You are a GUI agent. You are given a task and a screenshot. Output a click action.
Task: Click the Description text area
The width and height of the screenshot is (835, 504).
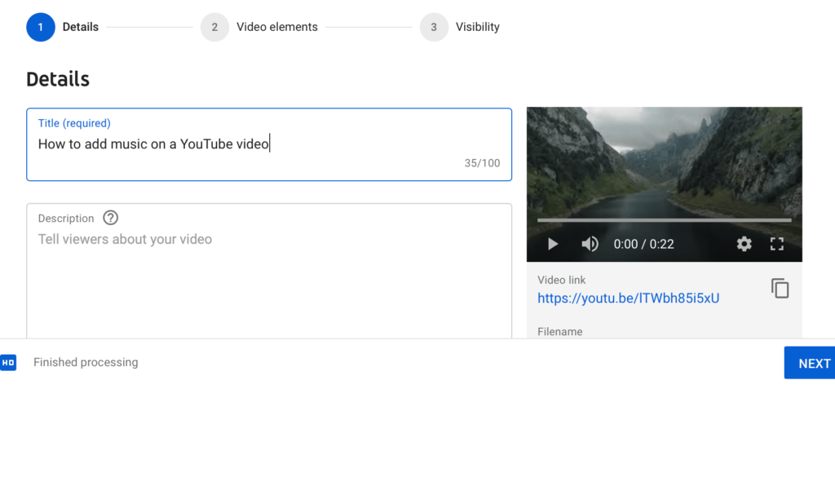point(269,271)
